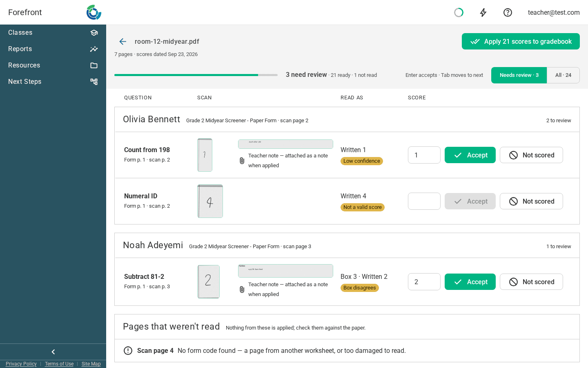Click the chart icon beside Reports
Image resolution: width=588 pixels, height=368 pixels.
pos(94,49)
